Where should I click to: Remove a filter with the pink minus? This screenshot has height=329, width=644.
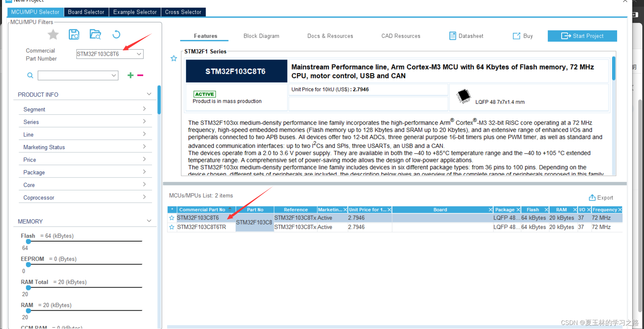click(140, 75)
